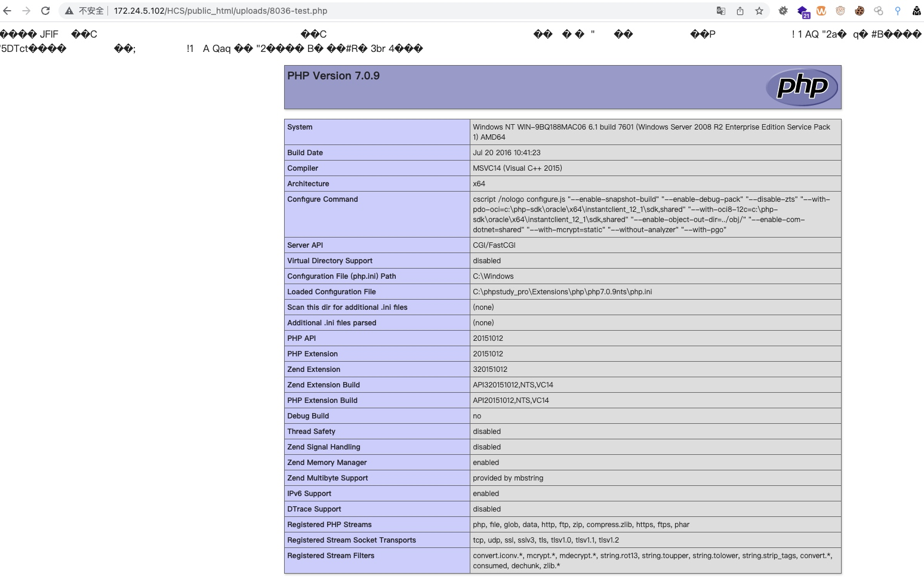Go forward with the browser forward arrow
Image resolution: width=924 pixels, height=582 pixels.
26,11
